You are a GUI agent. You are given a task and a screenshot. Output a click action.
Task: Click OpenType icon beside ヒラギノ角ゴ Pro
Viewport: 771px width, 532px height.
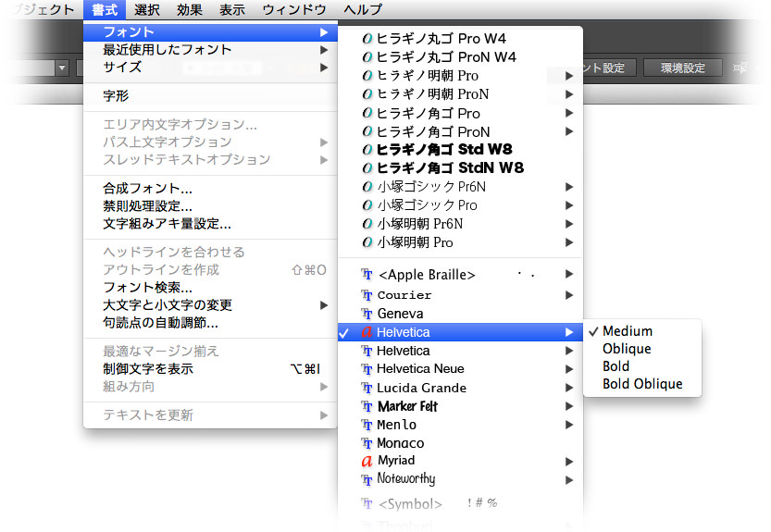click(x=367, y=113)
